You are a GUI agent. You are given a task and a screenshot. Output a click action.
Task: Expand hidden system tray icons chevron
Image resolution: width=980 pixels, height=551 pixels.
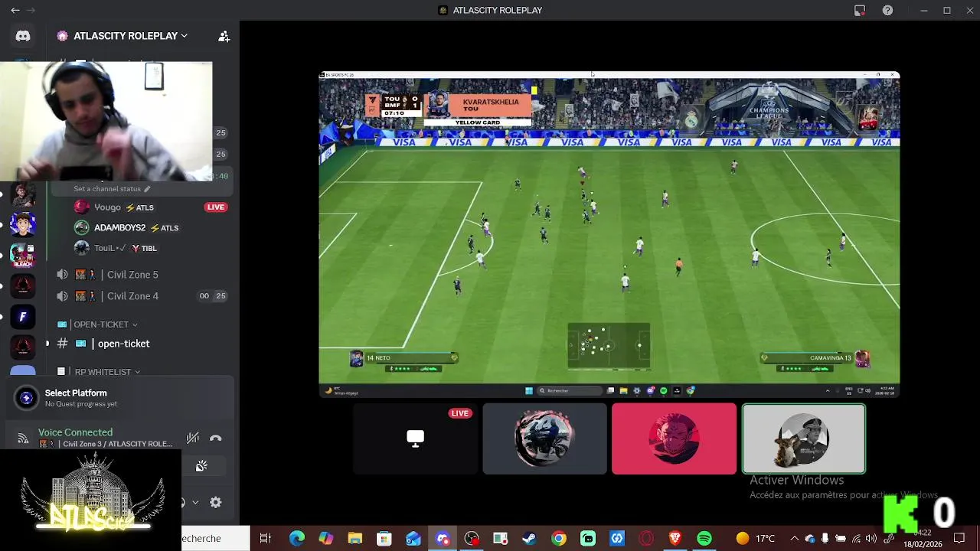pos(795,539)
